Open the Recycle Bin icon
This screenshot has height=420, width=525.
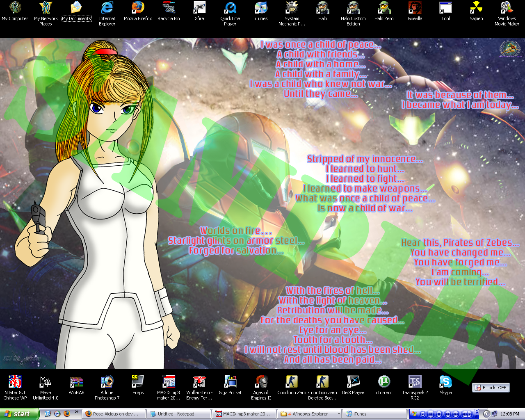[169, 11]
